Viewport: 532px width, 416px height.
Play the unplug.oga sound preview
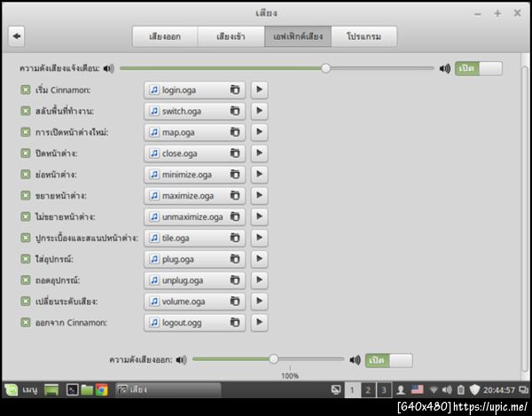(259, 280)
